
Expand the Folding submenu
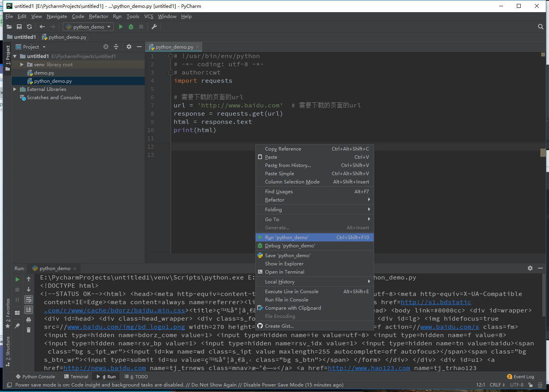click(314, 210)
